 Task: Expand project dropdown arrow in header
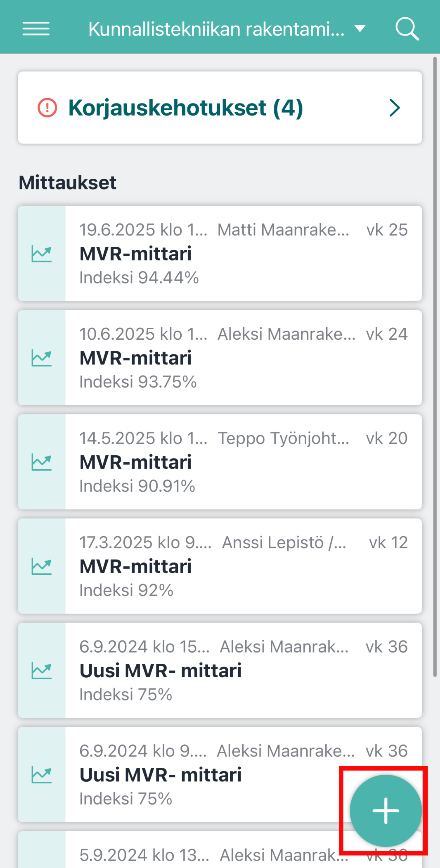point(360,29)
